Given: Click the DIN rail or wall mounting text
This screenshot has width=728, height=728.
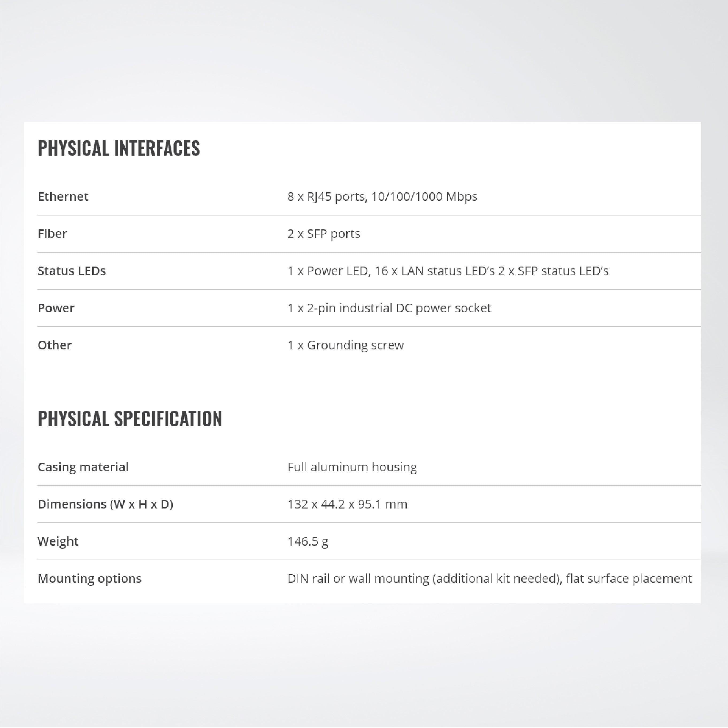Looking at the screenshot, I should point(489,578).
